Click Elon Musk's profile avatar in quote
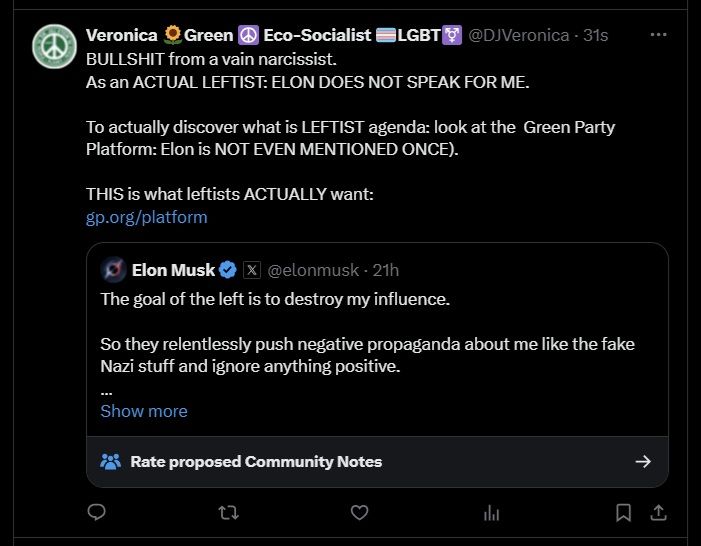The width and height of the screenshot is (701, 546). click(x=114, y=270)
